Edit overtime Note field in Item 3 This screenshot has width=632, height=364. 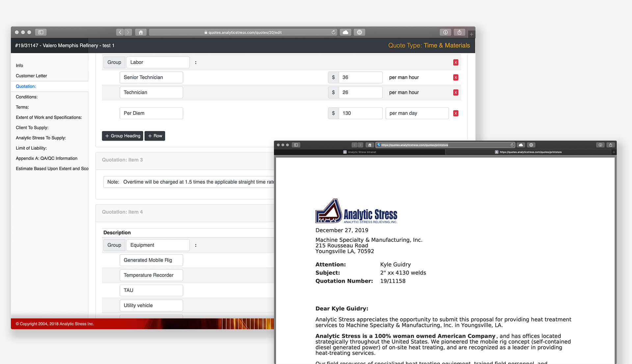point(189,182)
